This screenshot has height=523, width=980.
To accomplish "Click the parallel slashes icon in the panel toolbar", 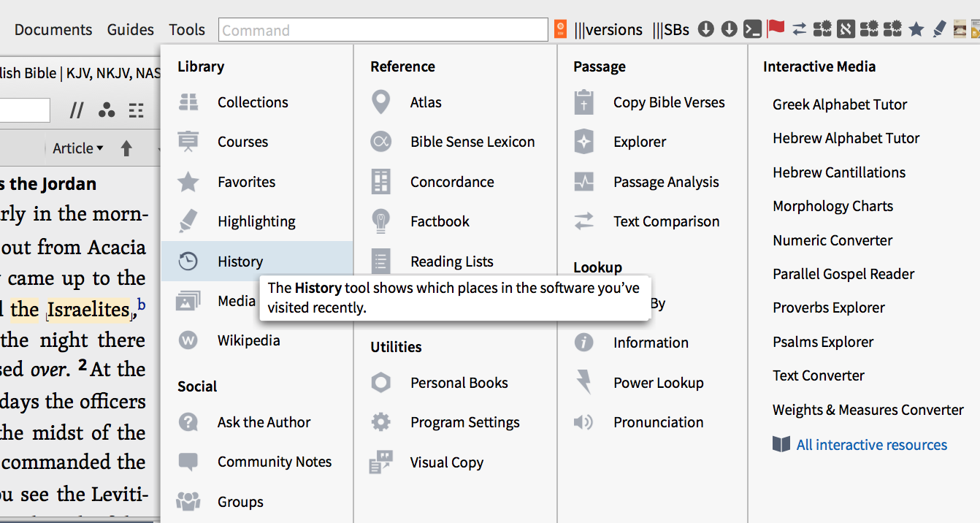I will 77,110.
